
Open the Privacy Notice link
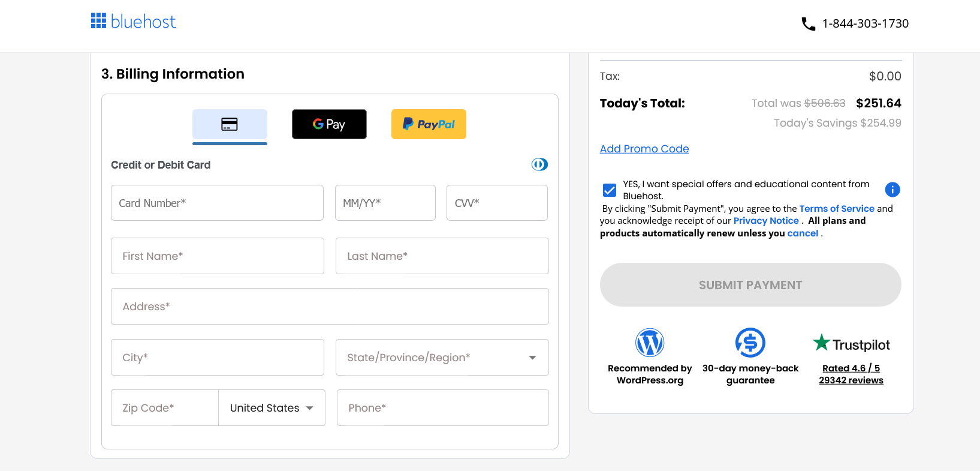click(766, 221)
